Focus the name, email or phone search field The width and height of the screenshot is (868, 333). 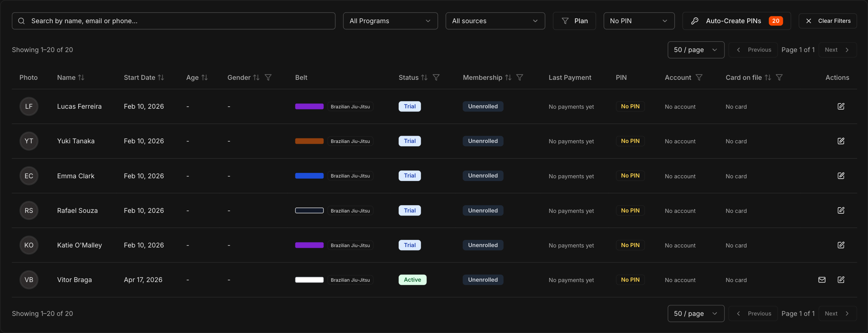click(174, 21)
